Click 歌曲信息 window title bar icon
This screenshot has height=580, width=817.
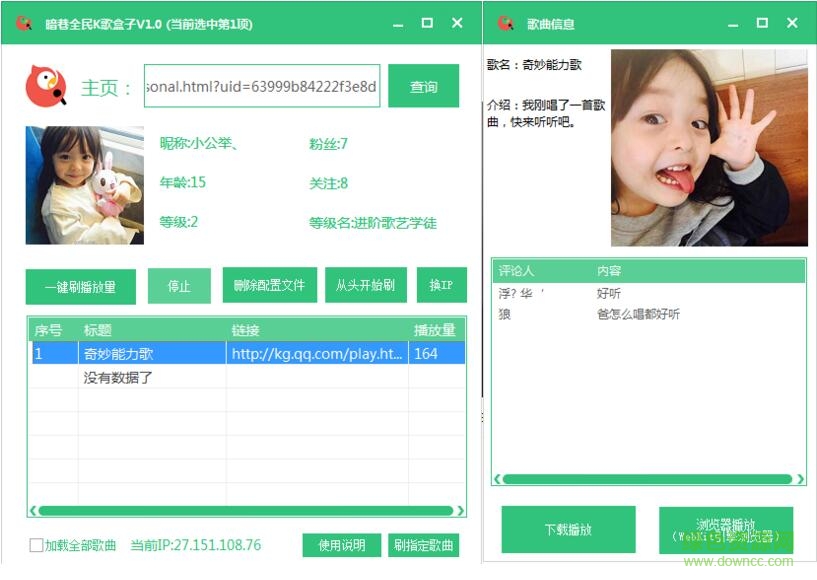[505, 23]
